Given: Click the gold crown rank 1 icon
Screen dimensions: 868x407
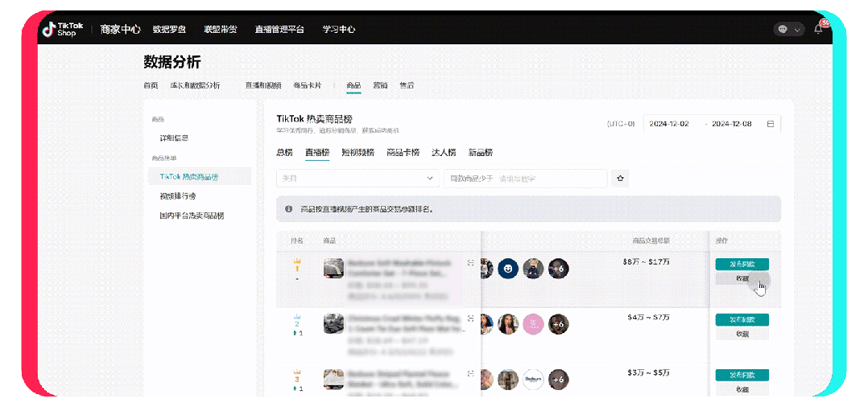Looking at the screenshot, I should [x=296, y=261].
